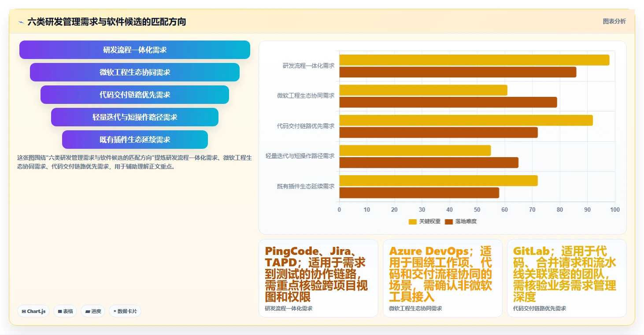The image size is (644, 335).
Task: Click the description paragraph starting 这张图围绕
Action: (x=134, y=162)
